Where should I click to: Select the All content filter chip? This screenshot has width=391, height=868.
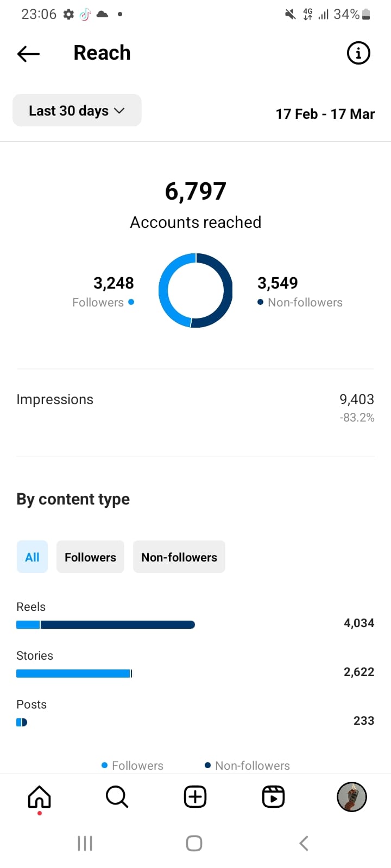(32, 557)
